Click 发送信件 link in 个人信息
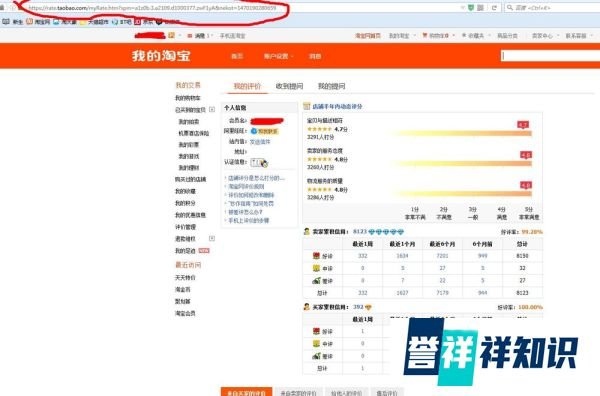The image size is (600, 396). [x=260, y=142]
